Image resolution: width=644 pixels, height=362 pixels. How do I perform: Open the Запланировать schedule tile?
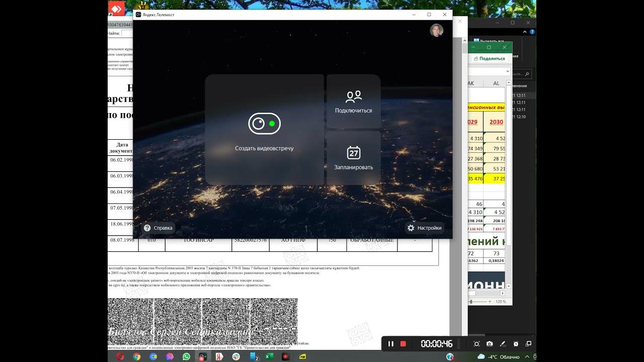click(354, 158)
